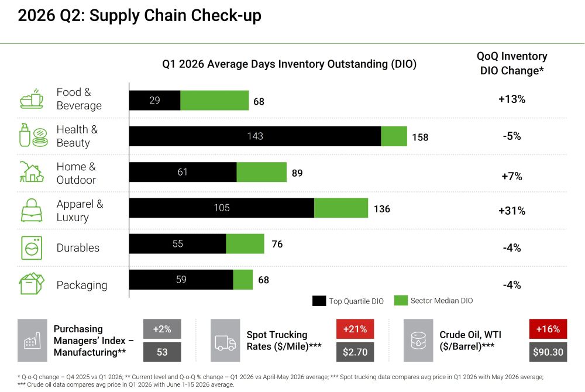Click the green Sector Median DIO legend swatch
585x392 pixels.
[401, 300]
